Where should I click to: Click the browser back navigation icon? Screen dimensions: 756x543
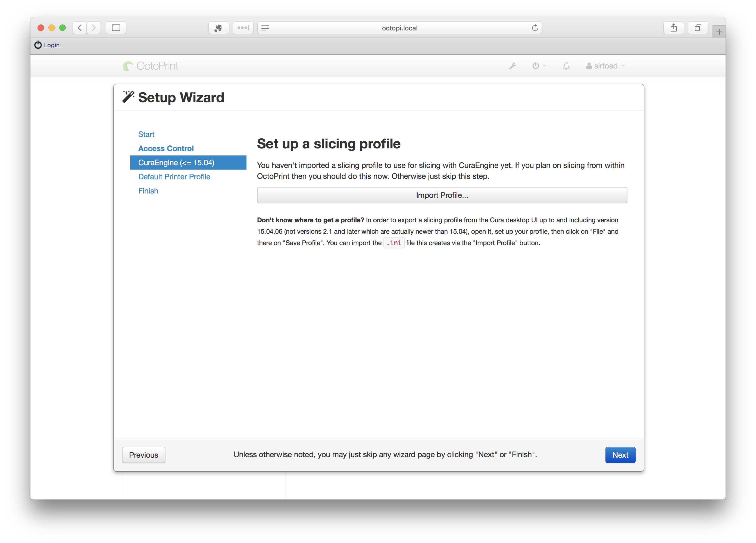coord(80,28)
